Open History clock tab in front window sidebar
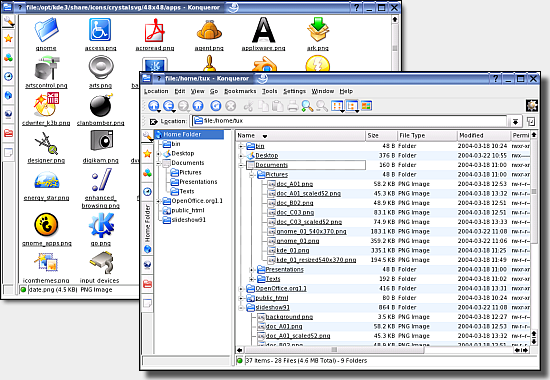 click(x=147, y=192)
